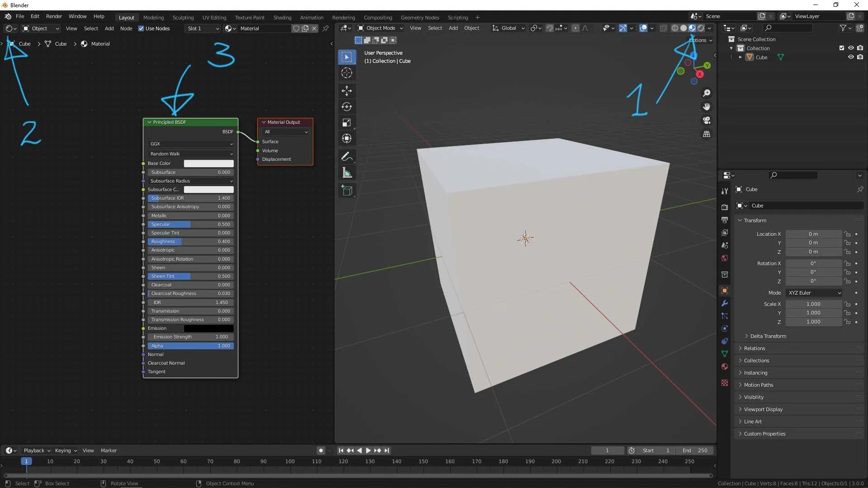Select the Select Box tool
Image resolution: width=868 pixels, height=488 pixels.
point(347,57)
